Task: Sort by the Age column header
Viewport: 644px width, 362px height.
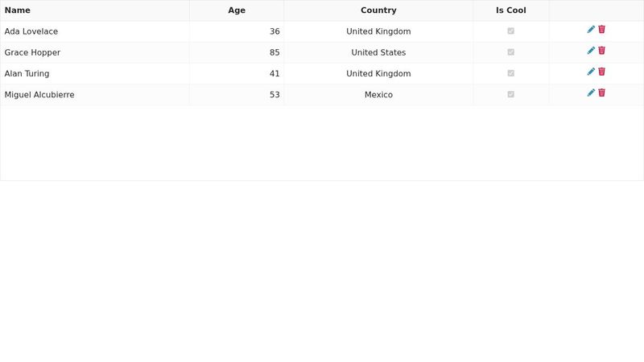Action: pyautogui.click(x=237, y=10)
